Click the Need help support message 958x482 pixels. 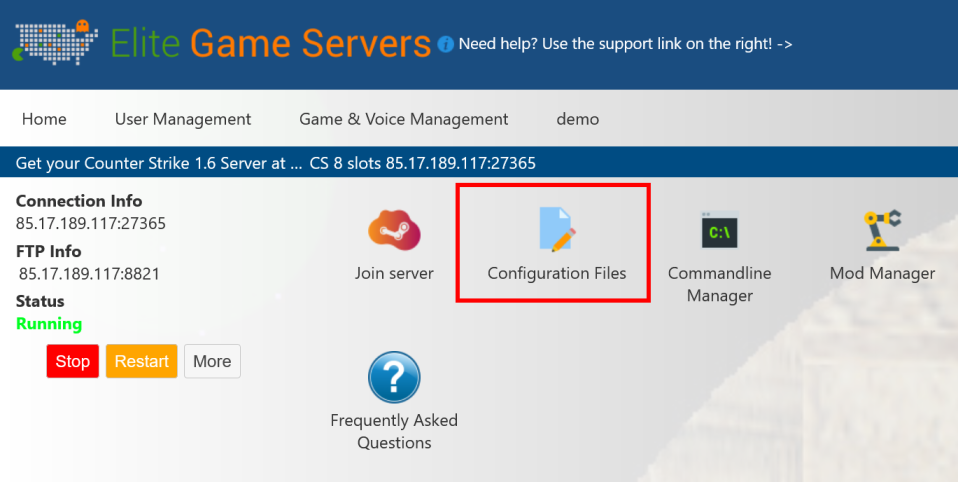[x=625, y=44]
